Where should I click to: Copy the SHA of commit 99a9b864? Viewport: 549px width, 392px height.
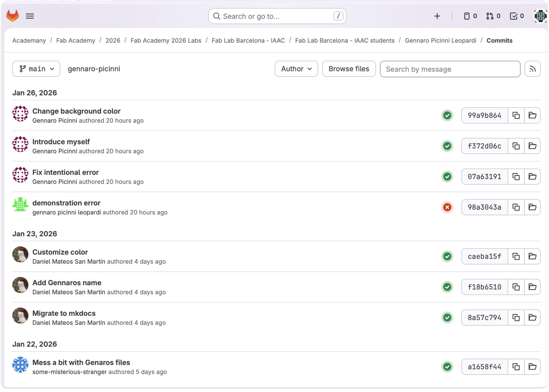[x=516, y=115]
